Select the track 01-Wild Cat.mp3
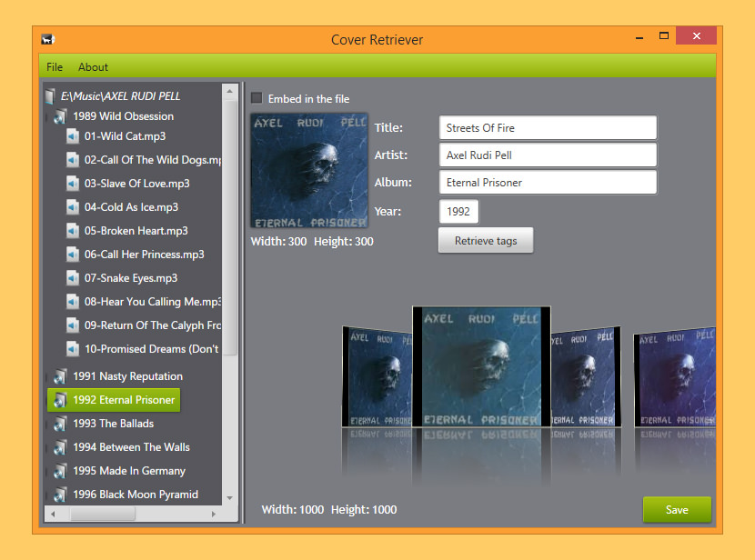The width and height of the screenshot is (755, 560). pyautogui.click(x=126, y=136)
